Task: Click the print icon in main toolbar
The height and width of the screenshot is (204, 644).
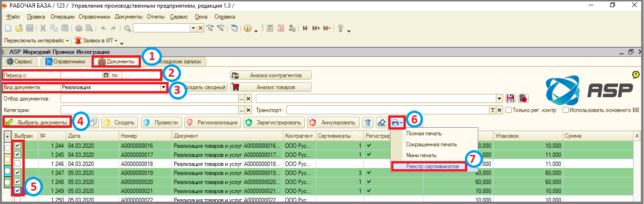Action: pyautogui.click(x=79, y=28)
